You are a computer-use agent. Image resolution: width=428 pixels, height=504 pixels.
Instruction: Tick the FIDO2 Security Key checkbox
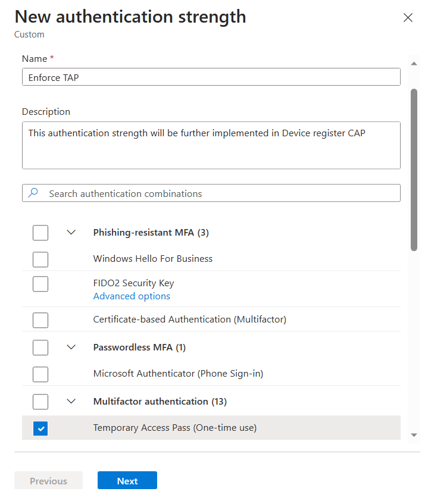[x=40, y=284]
